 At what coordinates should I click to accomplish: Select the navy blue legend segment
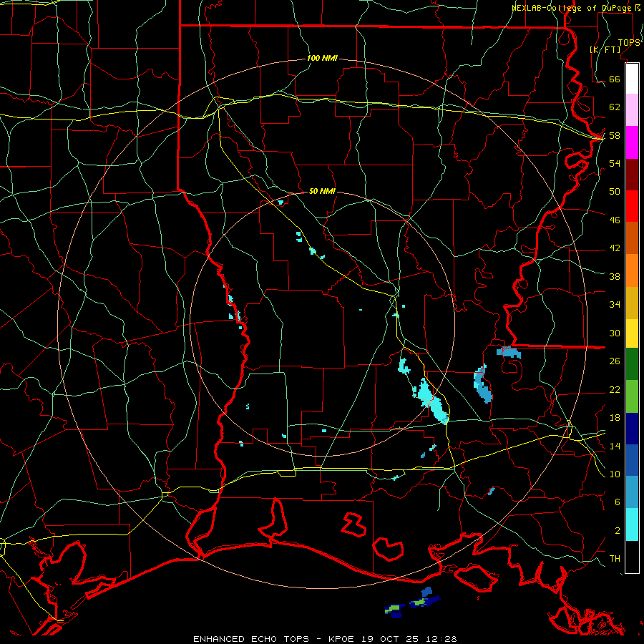click(x=632, y=429)
